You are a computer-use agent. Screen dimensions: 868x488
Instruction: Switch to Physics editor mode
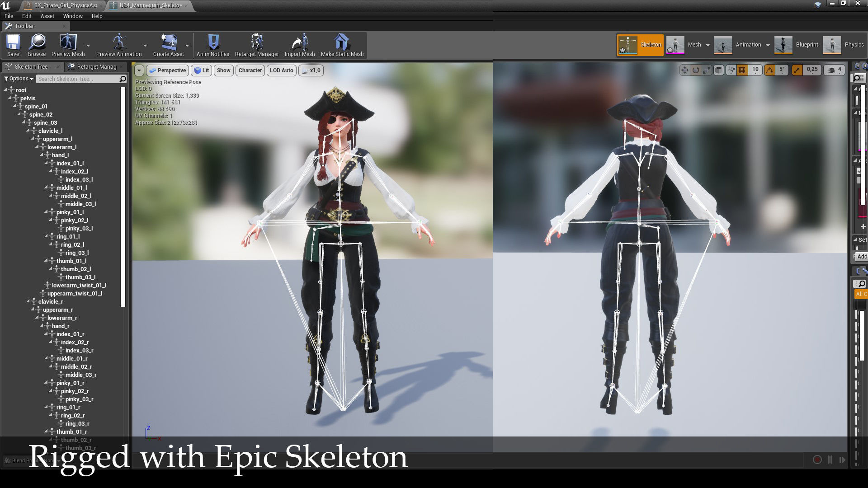pyautogui.click(x=844, y=45)
